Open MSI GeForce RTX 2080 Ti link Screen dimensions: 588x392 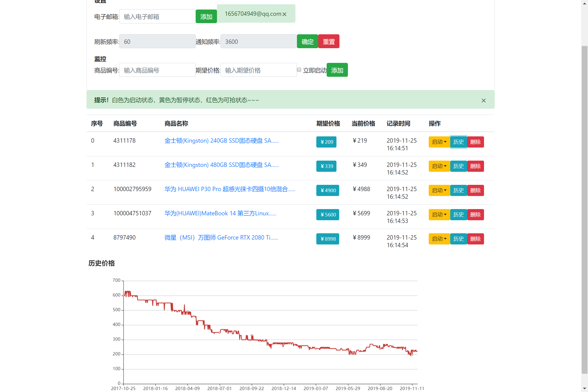pyautogui.click(x=221, y=238)
